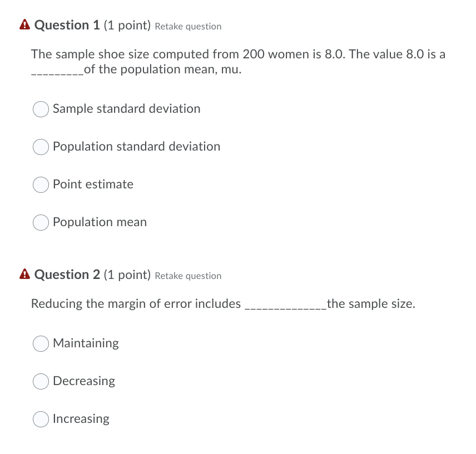Click the Population mean label text
Image resolution: width=476 pixels, height=454 pixels.
coord(100,222)
